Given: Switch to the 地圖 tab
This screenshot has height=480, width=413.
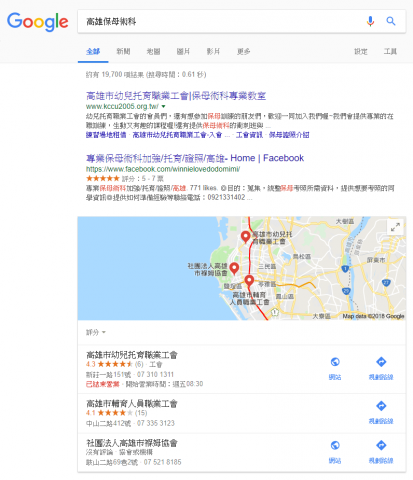Looking at the screenshot, I should click(x=153, y=51).
